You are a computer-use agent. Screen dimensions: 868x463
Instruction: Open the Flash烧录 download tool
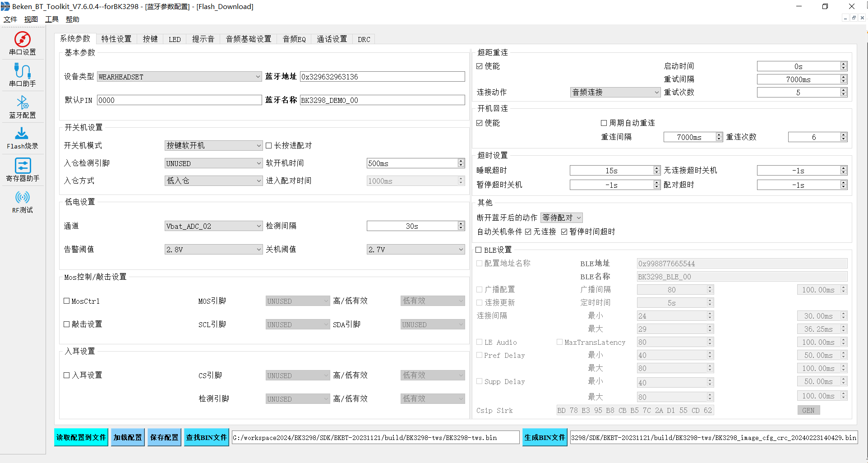22,138
